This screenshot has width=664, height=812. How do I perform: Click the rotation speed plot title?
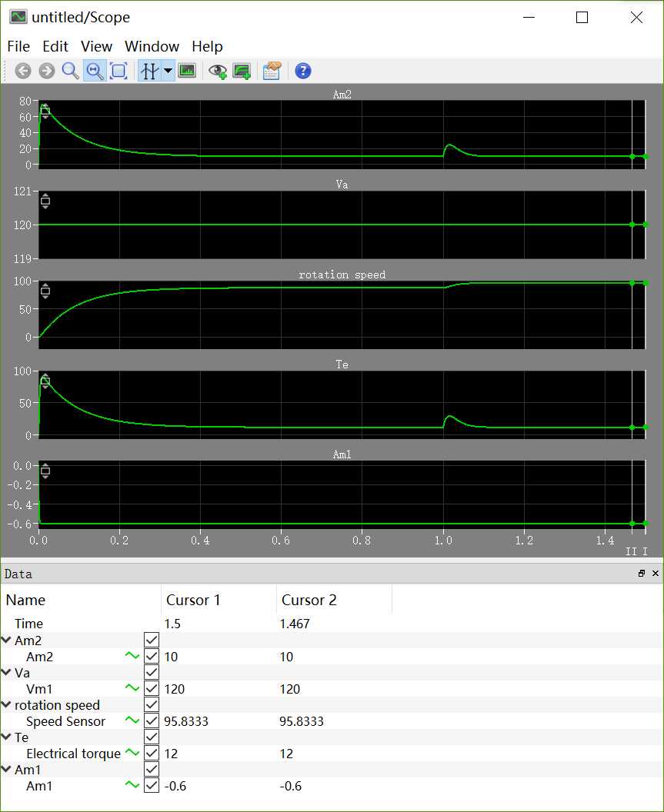(342, 275)
